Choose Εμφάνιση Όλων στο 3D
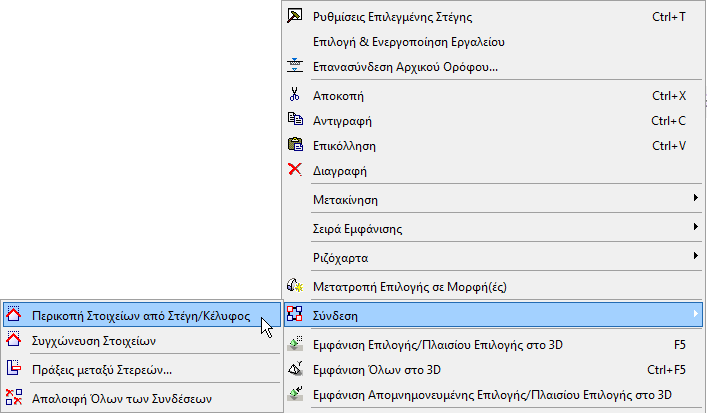The image size is (707, 413). (x=378, y=370)
